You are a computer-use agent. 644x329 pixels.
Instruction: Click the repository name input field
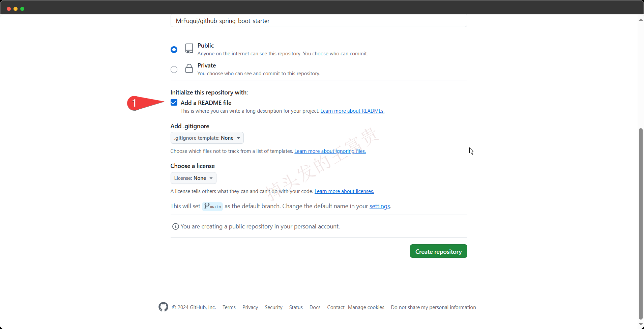tap(319, 21)
